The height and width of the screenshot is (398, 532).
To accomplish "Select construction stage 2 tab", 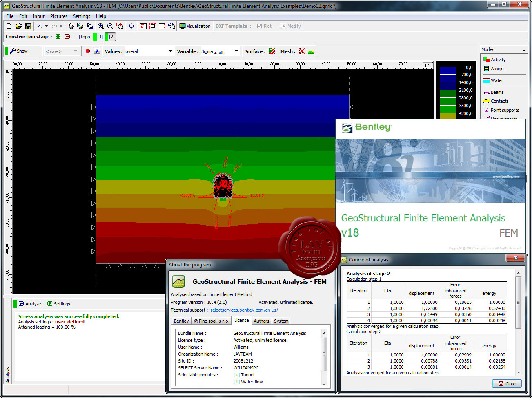I will [110, 37].
